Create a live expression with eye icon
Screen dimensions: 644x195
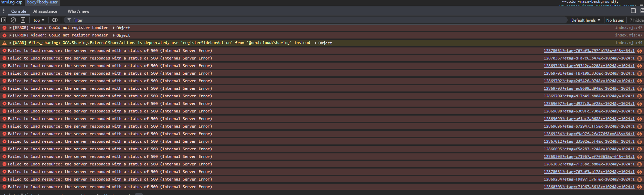(54, 20)
